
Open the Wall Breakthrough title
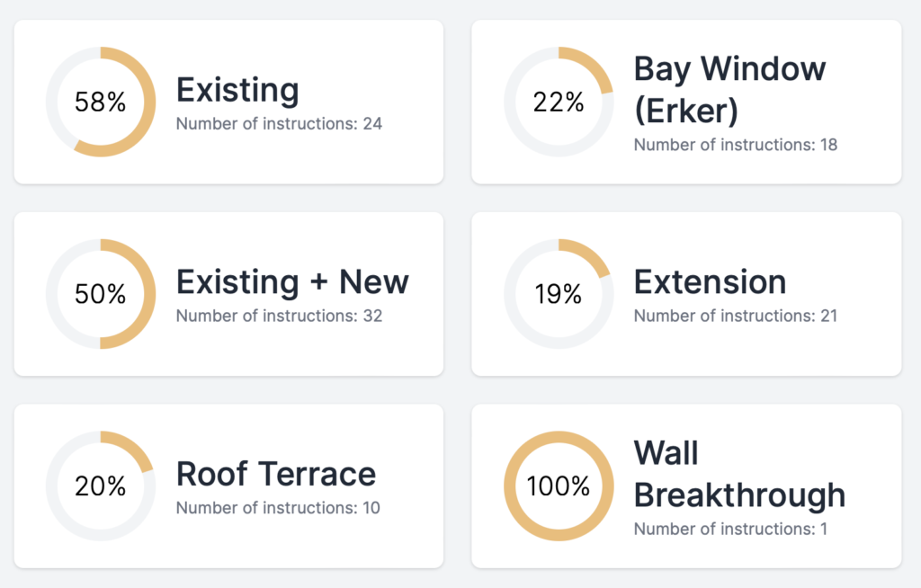739,474
